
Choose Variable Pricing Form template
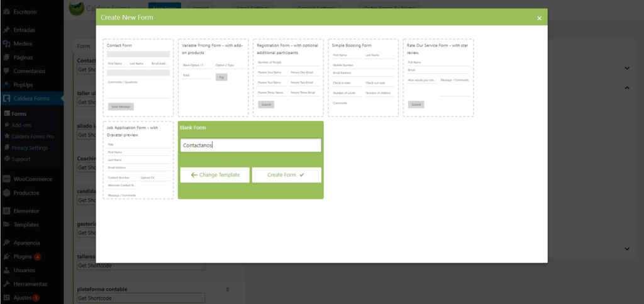pyautogui.click(x=213, y=77)
